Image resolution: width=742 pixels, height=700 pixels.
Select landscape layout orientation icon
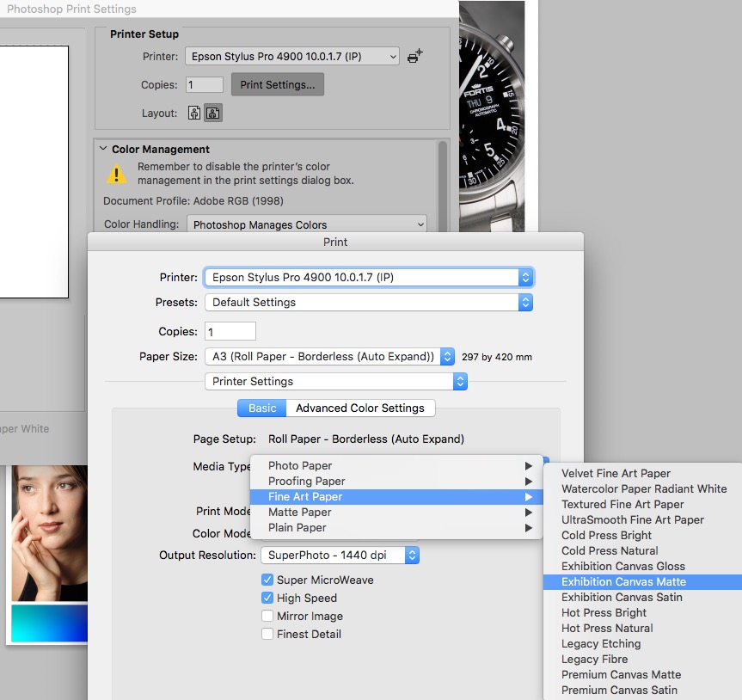point(213,114)
